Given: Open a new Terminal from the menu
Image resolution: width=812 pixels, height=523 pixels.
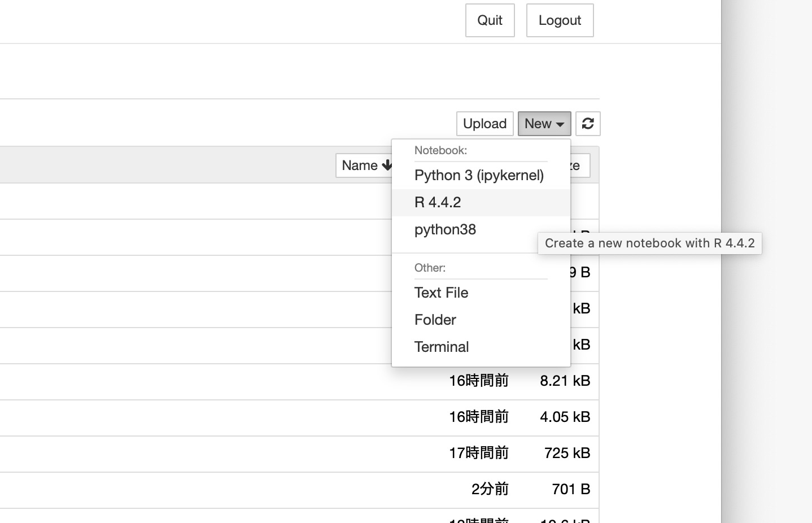Looking at the screenshot, I should [442, 347].
